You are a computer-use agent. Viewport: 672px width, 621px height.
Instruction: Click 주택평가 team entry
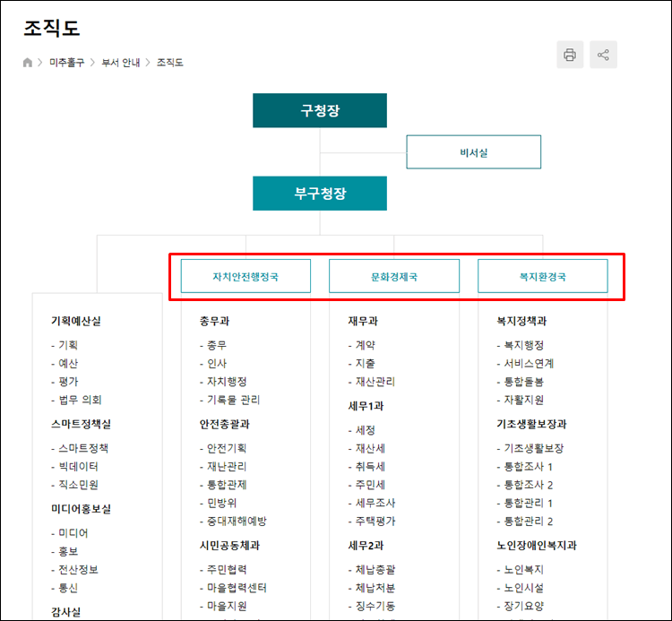click(375, 522)
